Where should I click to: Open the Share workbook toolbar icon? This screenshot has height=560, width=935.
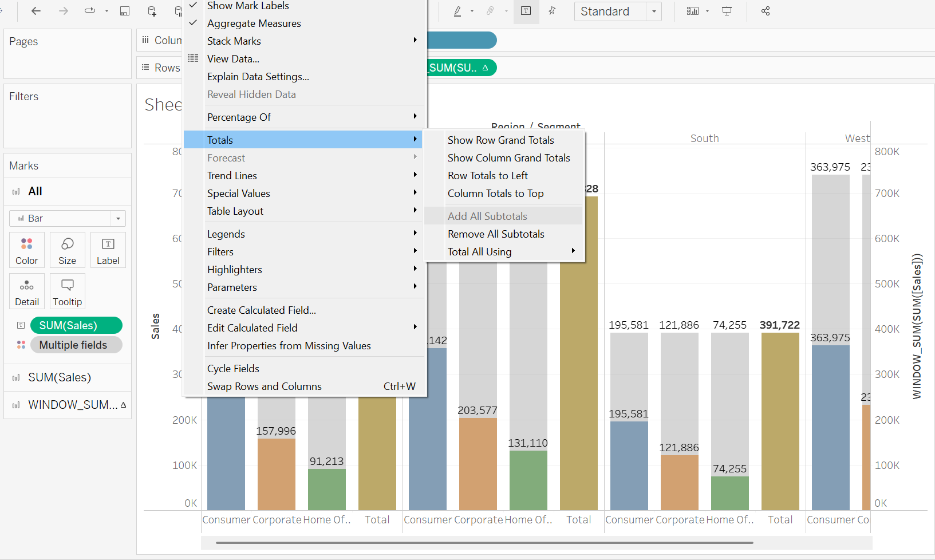point(766,11)
